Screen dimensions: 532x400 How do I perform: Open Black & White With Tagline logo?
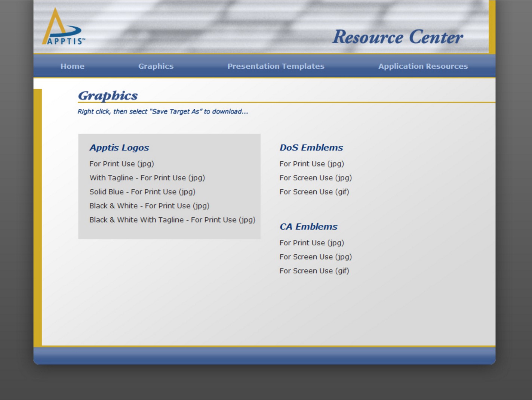(x=172, y=220)
